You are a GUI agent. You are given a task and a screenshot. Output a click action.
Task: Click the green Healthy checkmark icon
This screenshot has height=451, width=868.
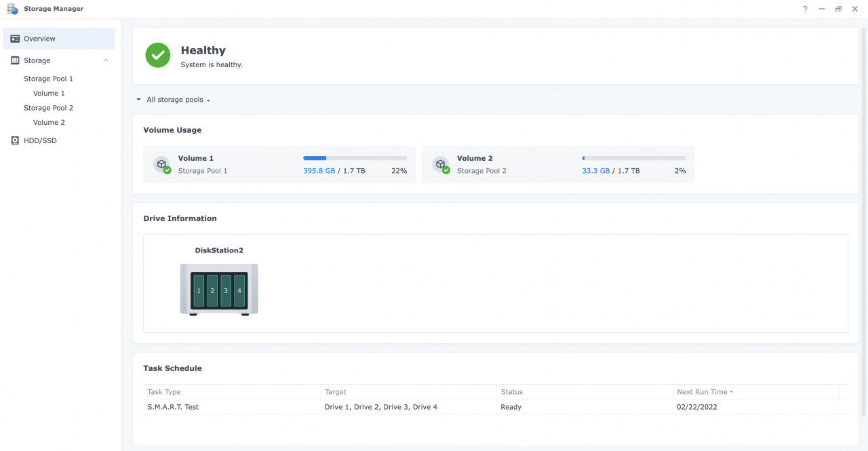(157, 55)
